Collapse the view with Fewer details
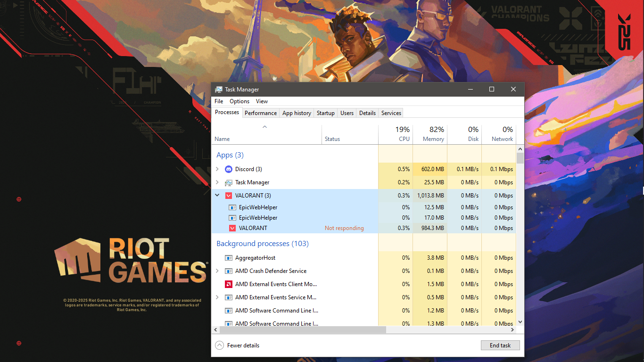The width and height of the screenshot is (644, 362). 237,346
